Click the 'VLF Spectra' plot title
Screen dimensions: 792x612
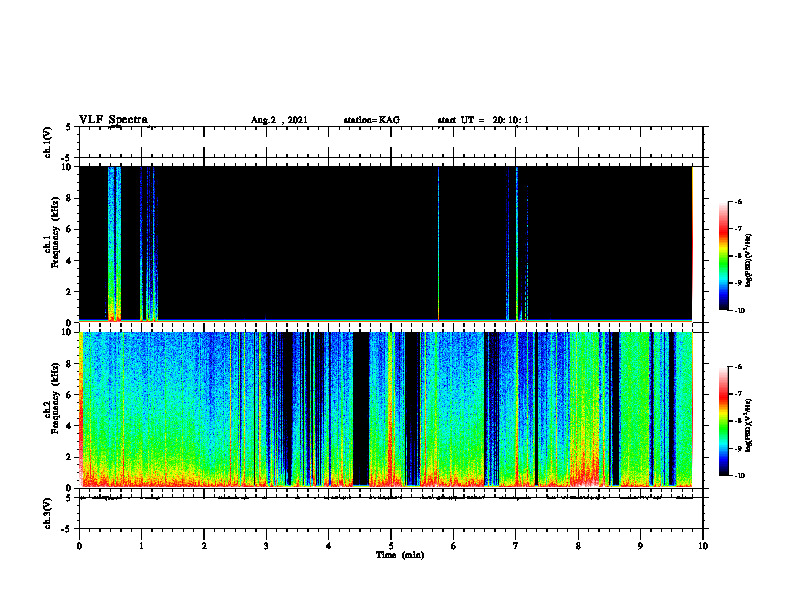point(113,120)
